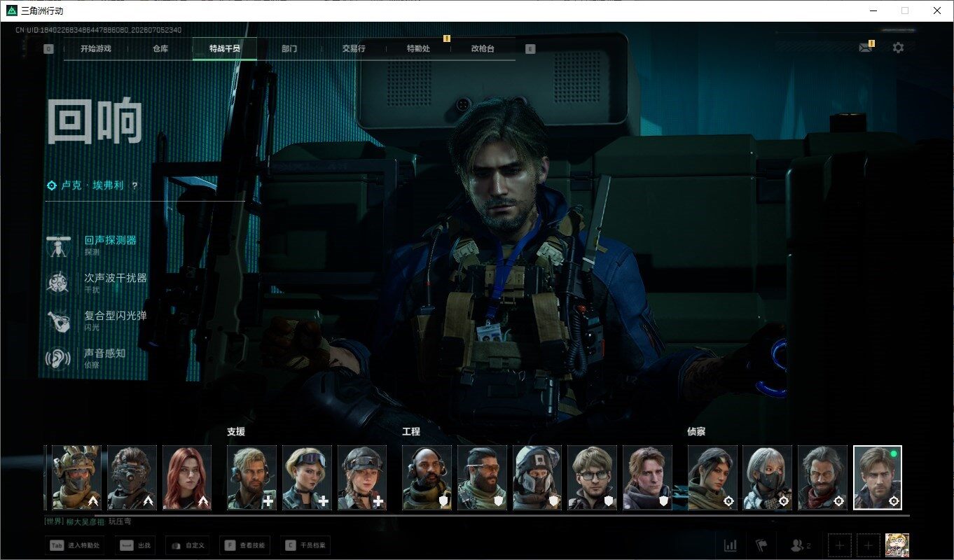
Task: Switch to the 仓库 tab
Action: 160,49
